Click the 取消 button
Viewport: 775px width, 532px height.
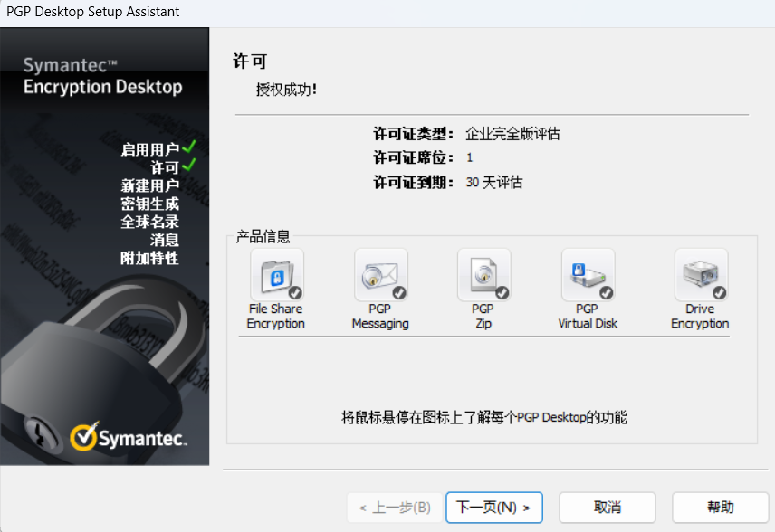coord(607,508)
